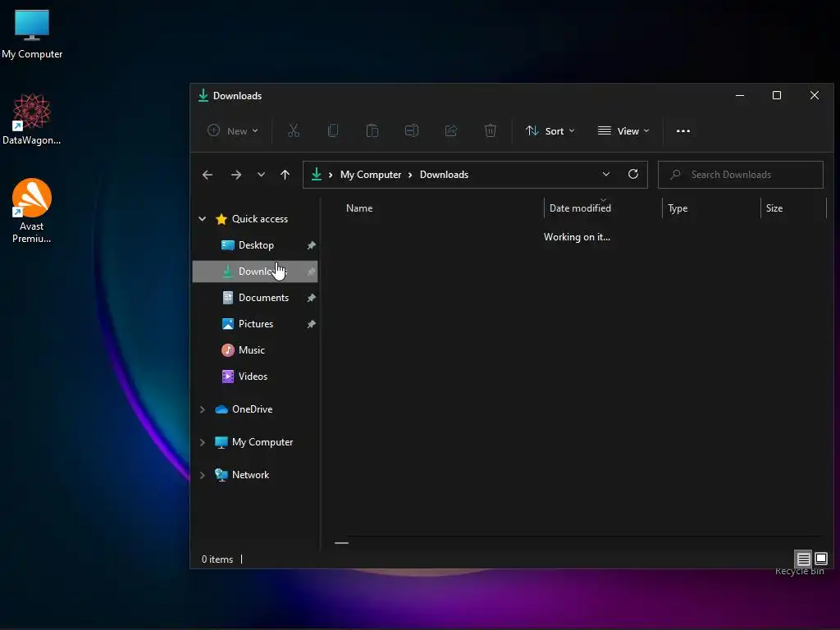The height and width of the screenshot is (630, 840).
Task: Open Documents in Quick access
Action: point(255,298)
